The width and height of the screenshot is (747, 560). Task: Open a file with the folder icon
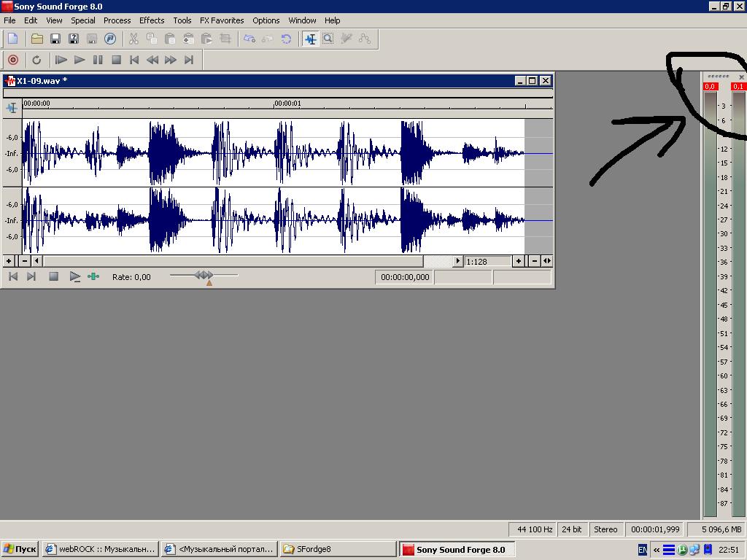click(x=37, y=39)
